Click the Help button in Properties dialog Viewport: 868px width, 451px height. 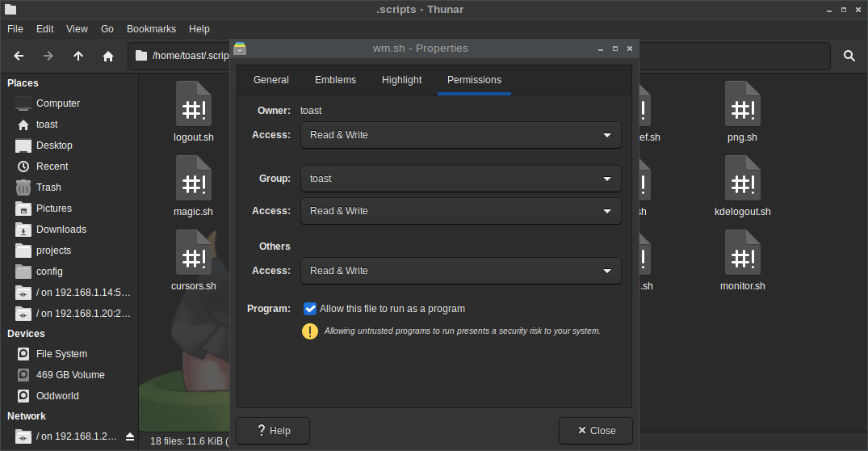click(x=273, y=431)
